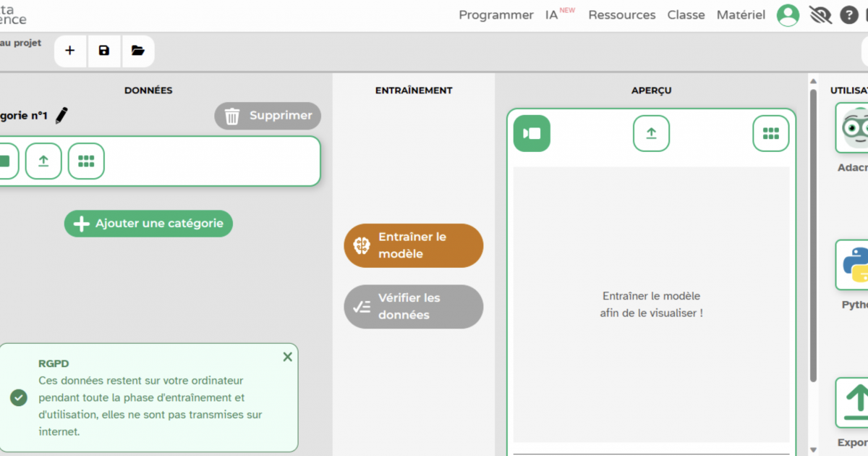Click the Entraîner le modèle button

point(413,245)
